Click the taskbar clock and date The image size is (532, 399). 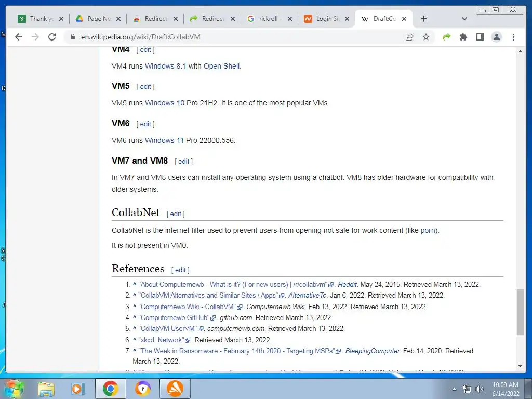click(506, 389)
